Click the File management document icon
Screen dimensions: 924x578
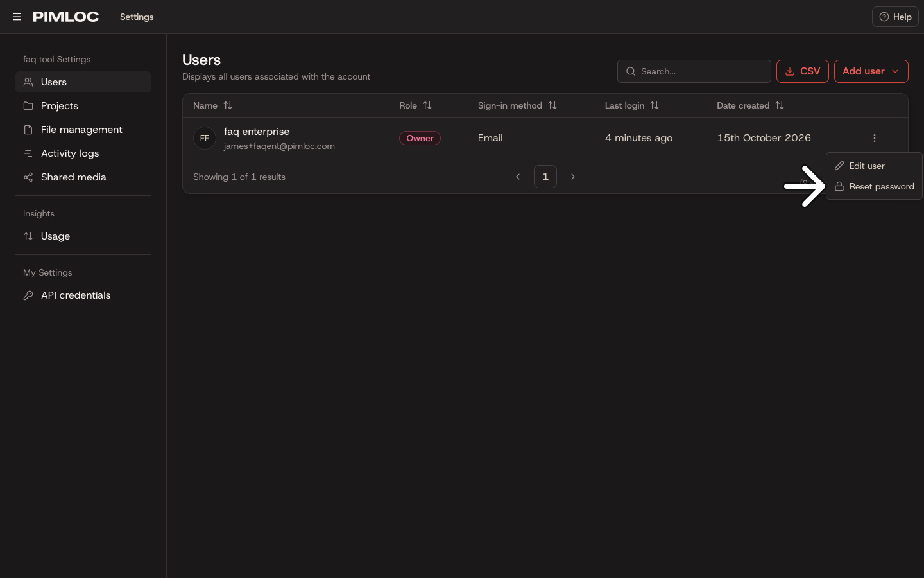[x=28, y=130]
